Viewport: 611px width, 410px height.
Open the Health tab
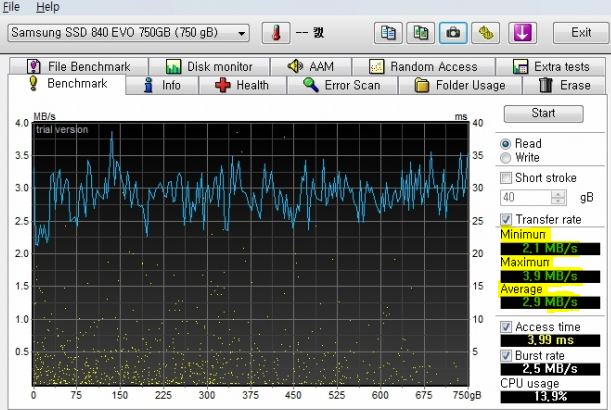tap(243, 85)
